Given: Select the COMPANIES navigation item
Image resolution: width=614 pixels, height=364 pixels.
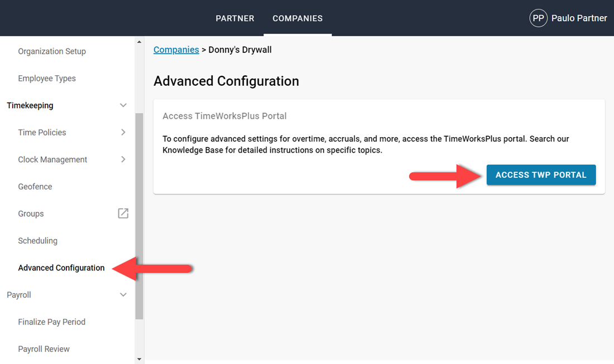Looking at the screenshot, I should coord(298,18).
